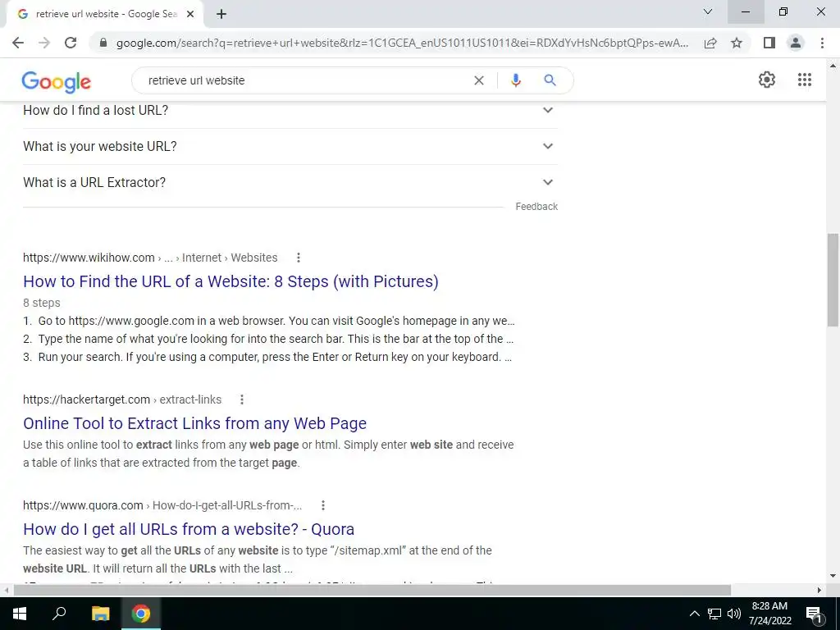View site security lock info
This screenshot has height=630, width=840.
[103, 43]
